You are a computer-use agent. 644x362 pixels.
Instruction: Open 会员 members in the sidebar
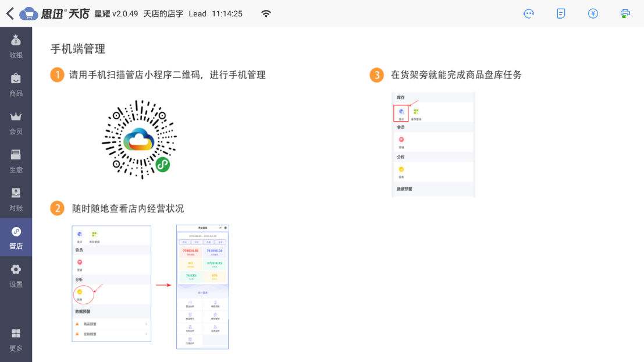click(x=16, y=123)
